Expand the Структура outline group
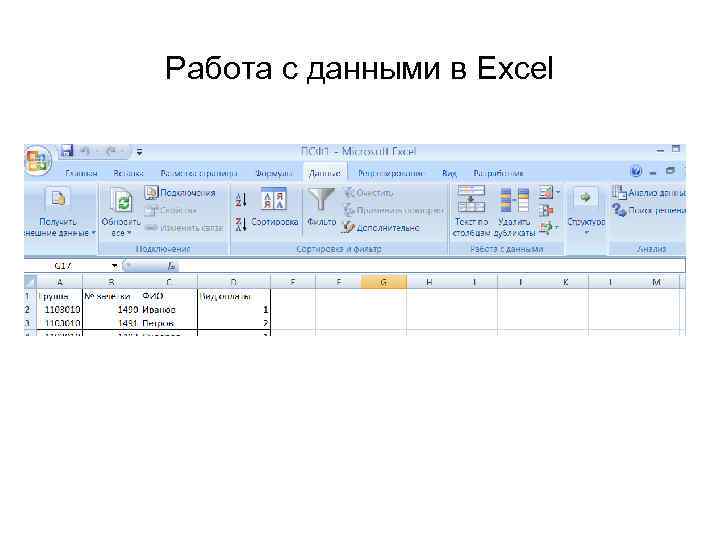Image resolution: width=720 pixels, height=540 pixels. (x=586, y=211)
